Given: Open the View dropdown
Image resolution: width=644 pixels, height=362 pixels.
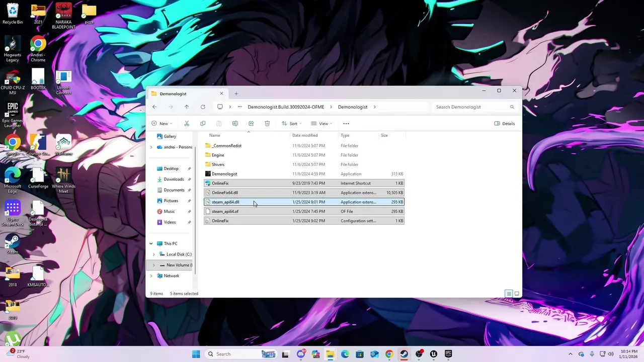Looking at the screenshot, I should tap(321, 124).
